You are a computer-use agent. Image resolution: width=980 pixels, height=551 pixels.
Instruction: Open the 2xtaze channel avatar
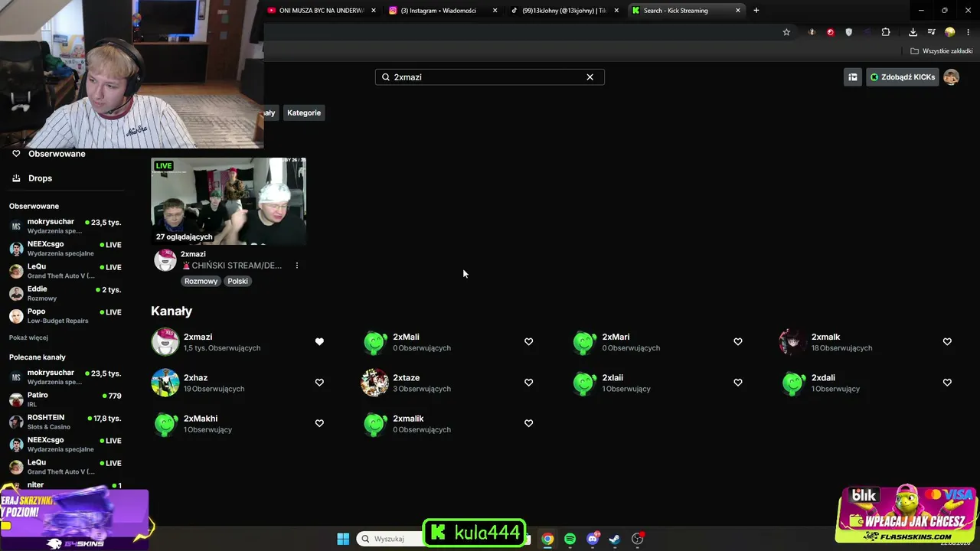[x=374, y=383]
